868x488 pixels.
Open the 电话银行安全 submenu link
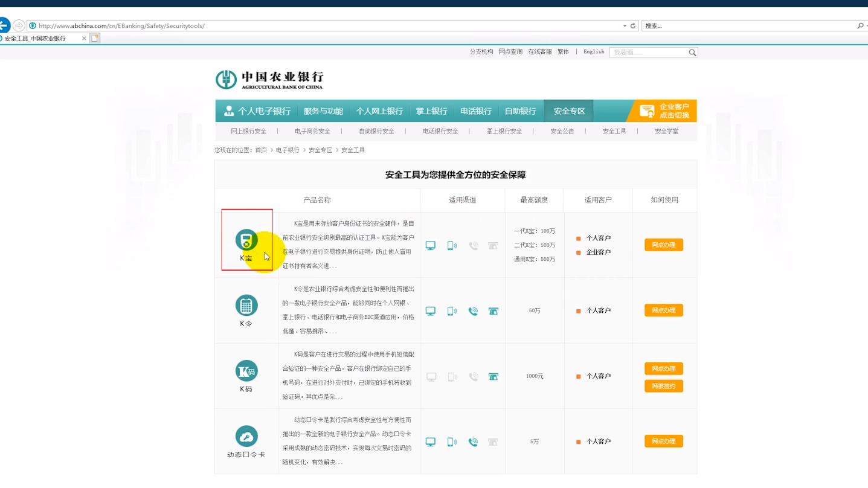440,131
